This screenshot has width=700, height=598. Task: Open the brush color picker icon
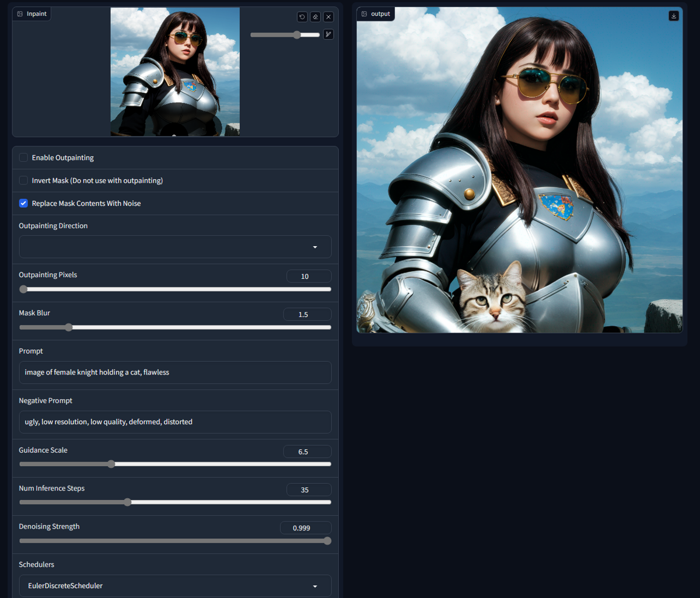coord(328,34)
